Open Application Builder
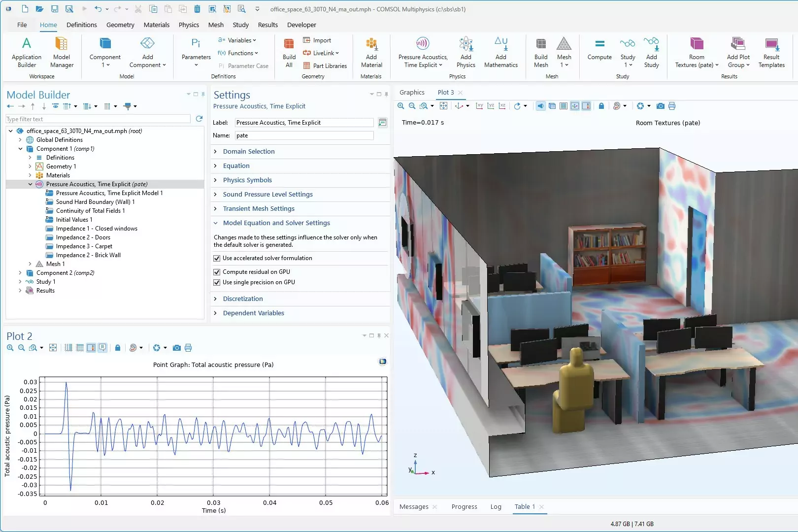798x532 pixels. click(27, 52)
